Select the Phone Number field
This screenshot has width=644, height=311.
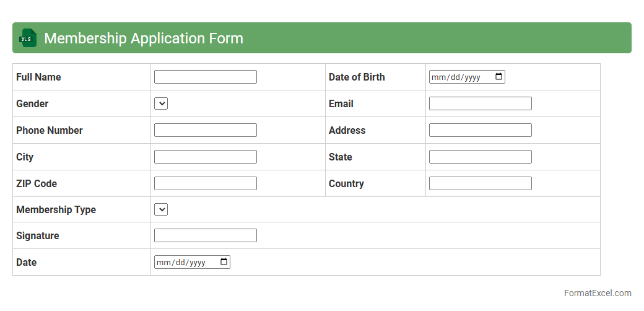coord(205,130)
